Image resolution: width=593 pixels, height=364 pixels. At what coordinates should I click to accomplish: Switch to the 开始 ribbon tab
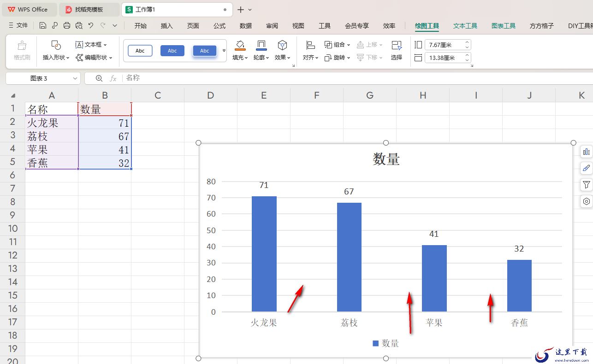pos(140,26)
